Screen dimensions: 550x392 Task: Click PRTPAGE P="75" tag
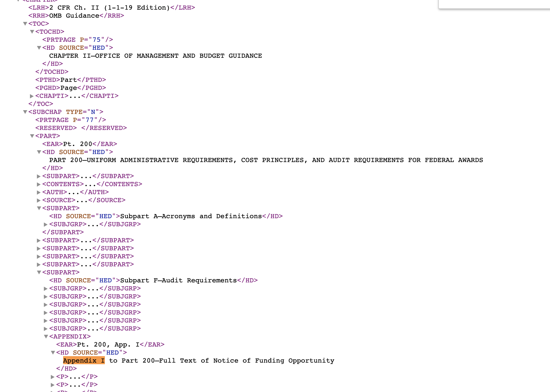78,40
